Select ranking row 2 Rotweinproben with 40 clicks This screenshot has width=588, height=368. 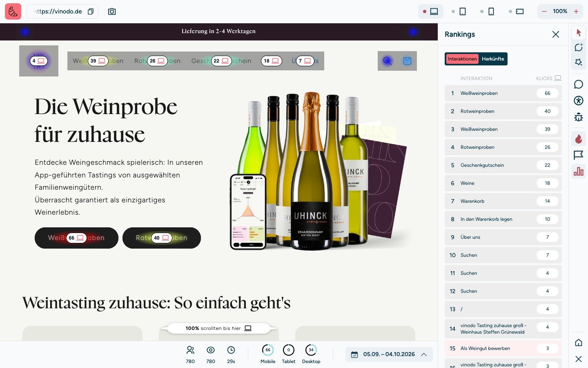[x=503, y=111]
